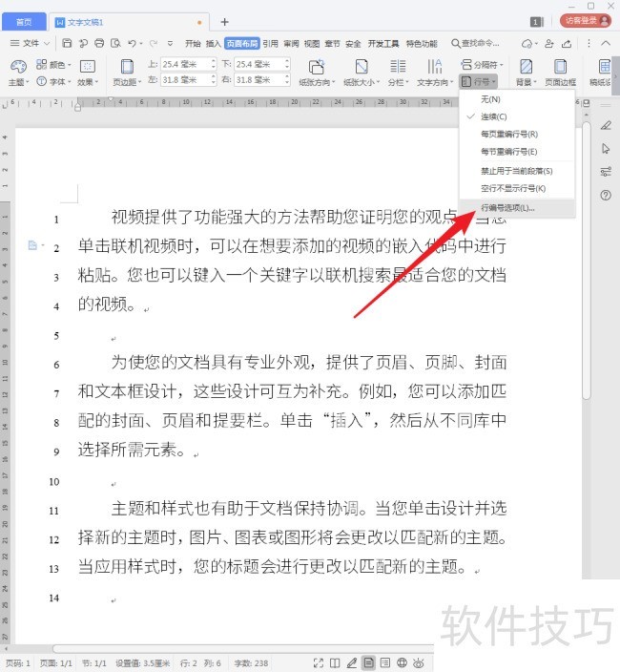This screenshot has height=672, width=620.
Task: Click the pen icon in right sidebar
Action: click(x=606, y=125)
